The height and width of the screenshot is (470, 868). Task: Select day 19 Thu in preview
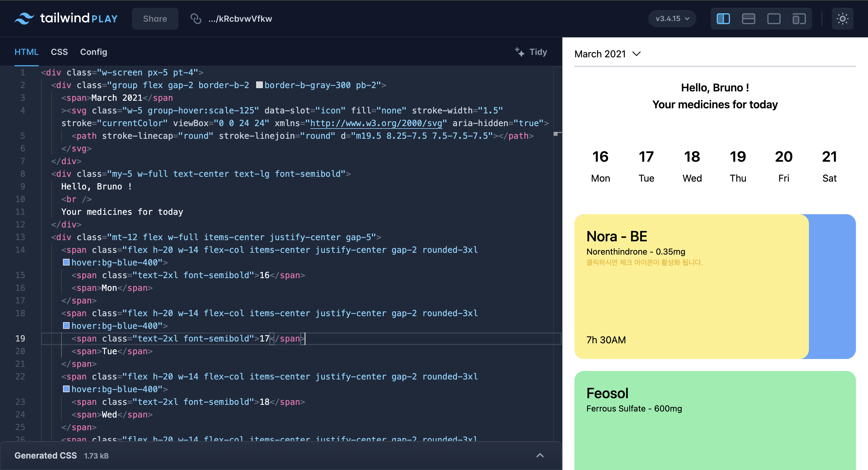pyautogui.click(x=738, y=166)
